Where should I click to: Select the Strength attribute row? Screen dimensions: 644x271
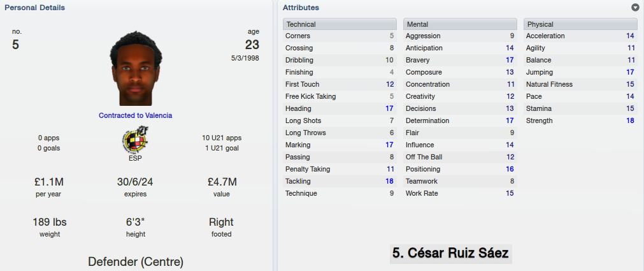580,121
